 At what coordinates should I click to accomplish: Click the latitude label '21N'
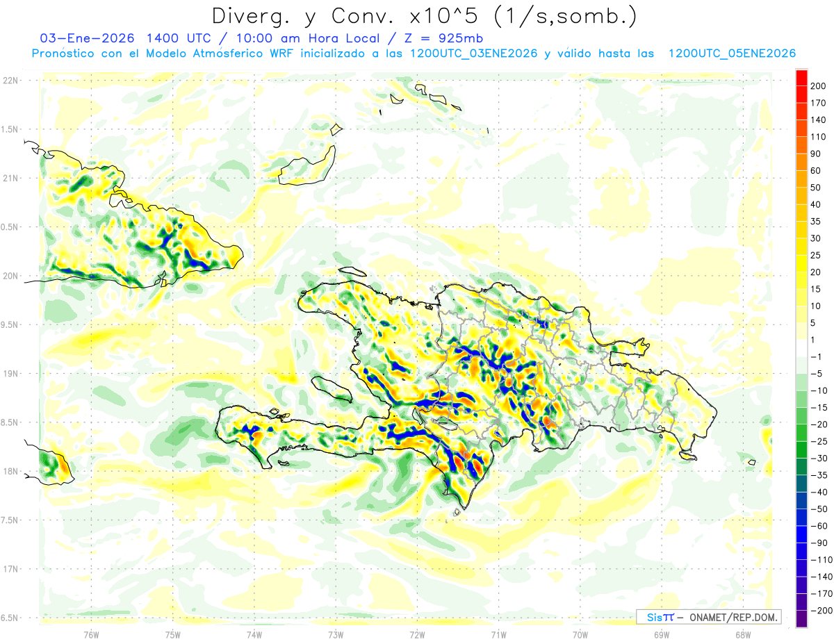10,179
